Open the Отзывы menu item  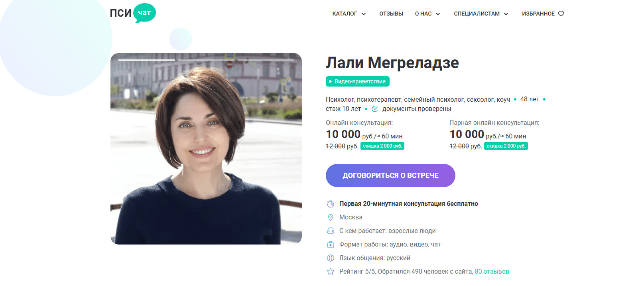coord(391,14)
